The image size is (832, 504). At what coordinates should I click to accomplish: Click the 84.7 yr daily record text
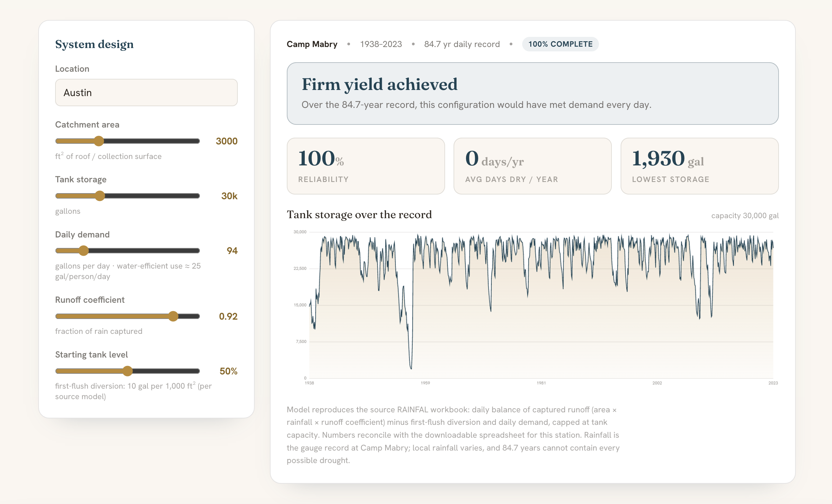point(462,44)
